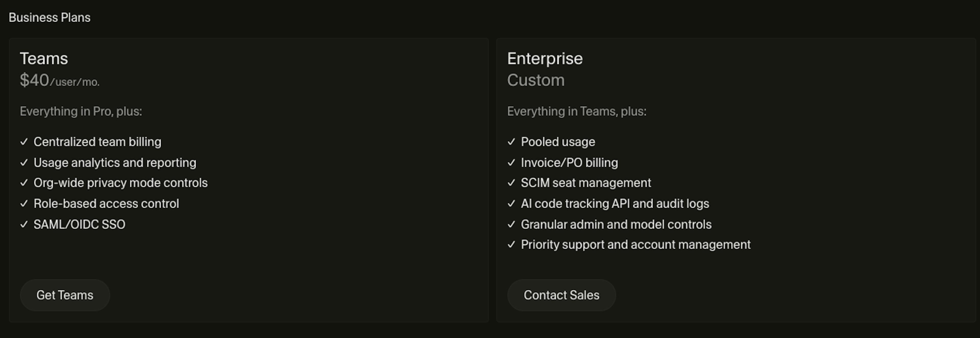
Task: Click checkmark next to Granular admin and model controls
Action: (x=511, y=224)
